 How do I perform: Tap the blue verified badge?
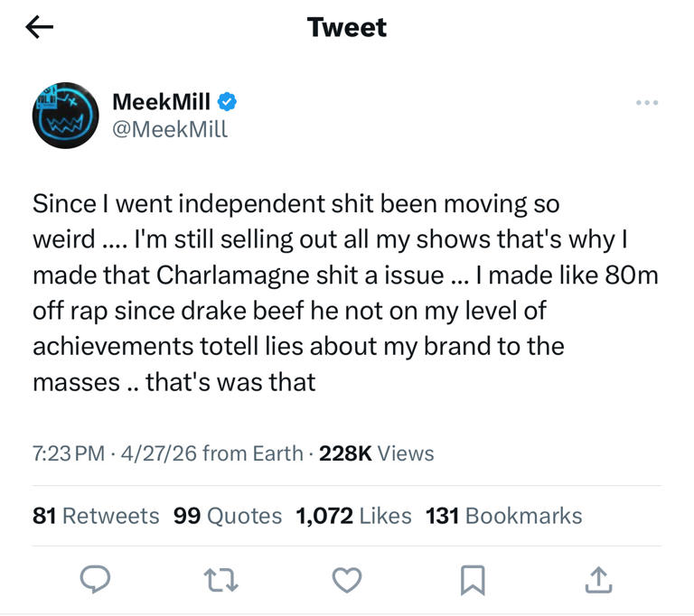[228, 102]
